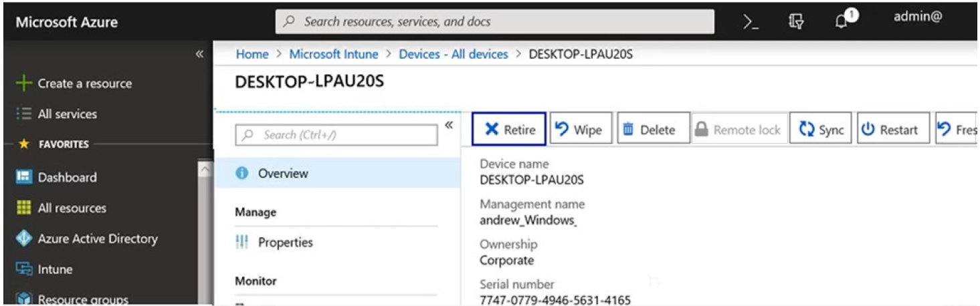
Task: Restart the device
Action: tap(894, 128)
